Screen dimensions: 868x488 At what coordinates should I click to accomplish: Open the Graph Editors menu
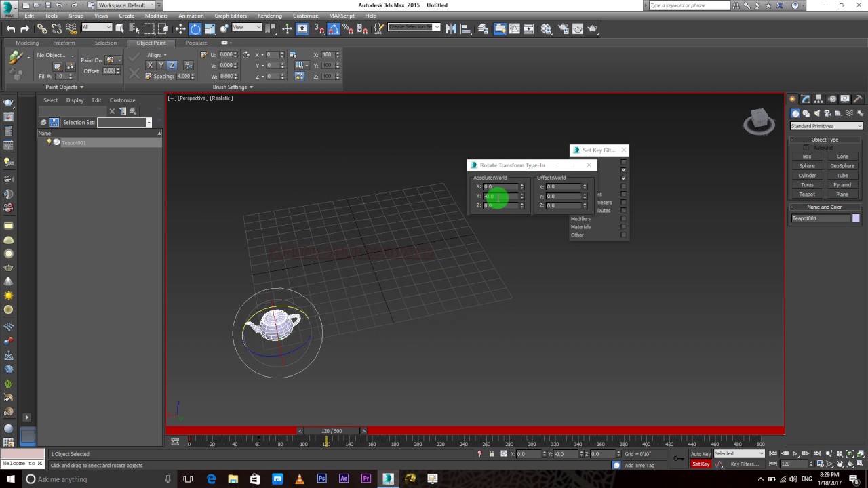tap(231, 16)
